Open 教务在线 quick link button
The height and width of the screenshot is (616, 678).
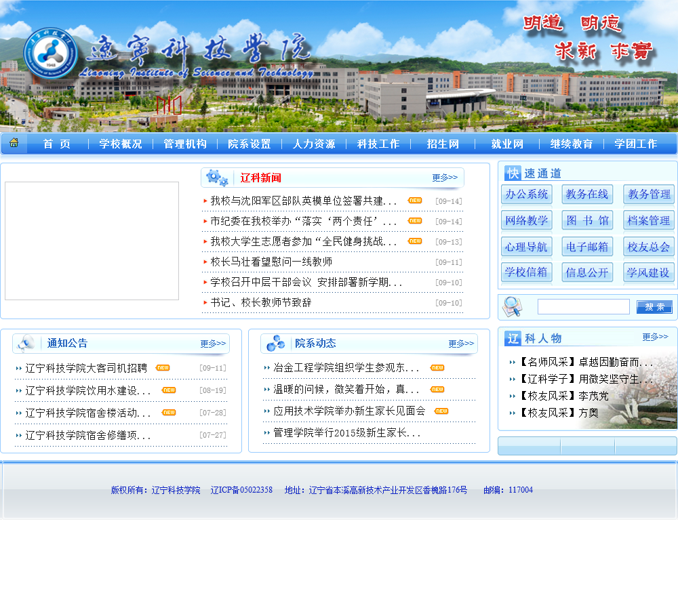[x=587, y=194]
